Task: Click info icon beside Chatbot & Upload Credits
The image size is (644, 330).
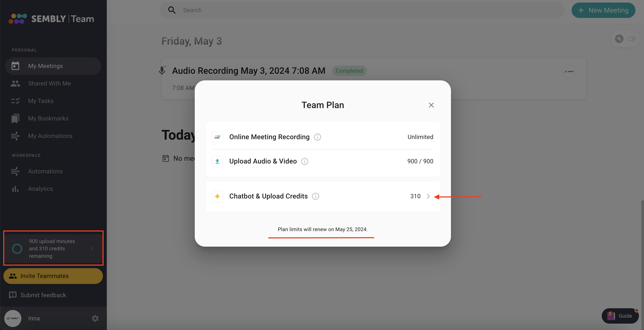Action: coord(316,197)
